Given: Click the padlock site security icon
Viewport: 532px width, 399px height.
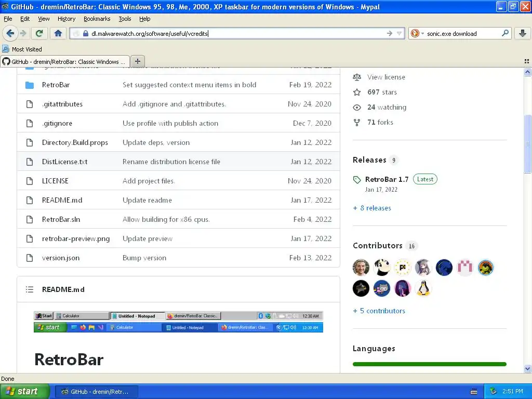Looking at the screenshot, I should pyautogui.click(x=86, y=33).
